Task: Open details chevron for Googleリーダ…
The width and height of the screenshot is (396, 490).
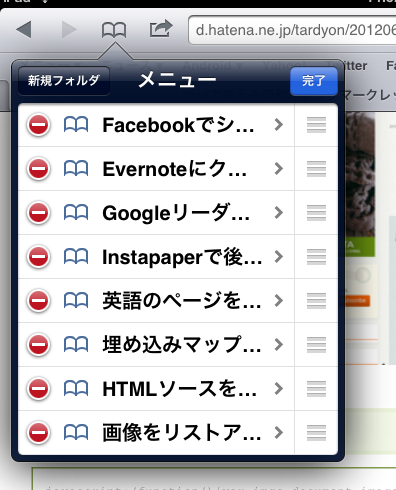Action: (x=279, y=213)
